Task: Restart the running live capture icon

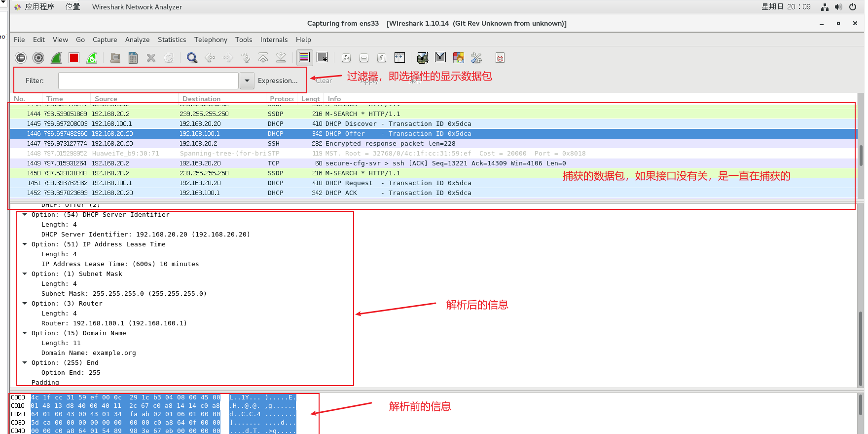Action: point(92,58)
